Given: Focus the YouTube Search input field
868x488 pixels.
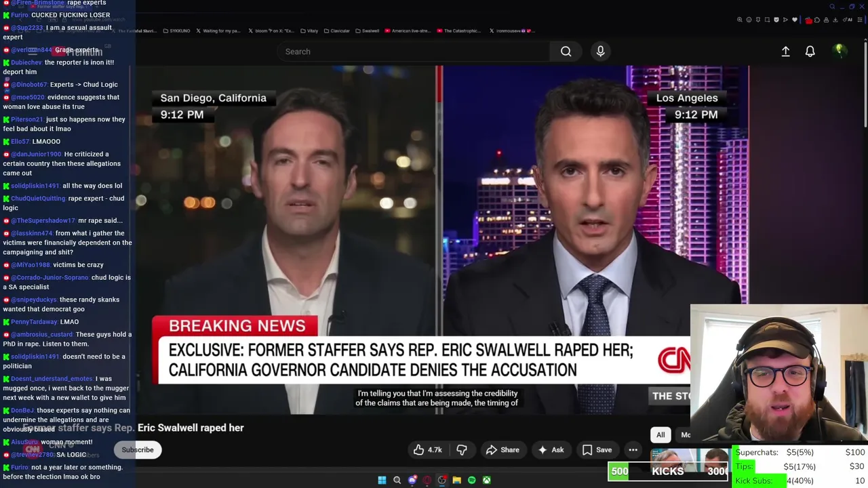Looking at the screenshot, I should [x=414, y=52].
